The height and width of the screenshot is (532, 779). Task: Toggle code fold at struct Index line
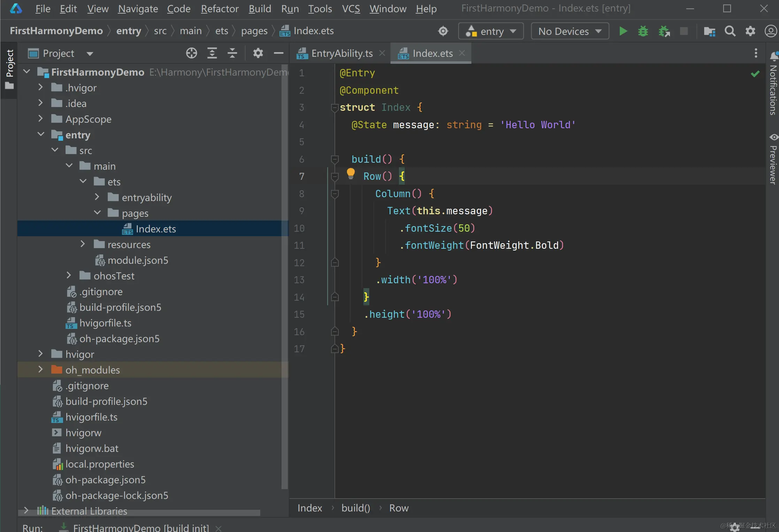pos(334,108)
